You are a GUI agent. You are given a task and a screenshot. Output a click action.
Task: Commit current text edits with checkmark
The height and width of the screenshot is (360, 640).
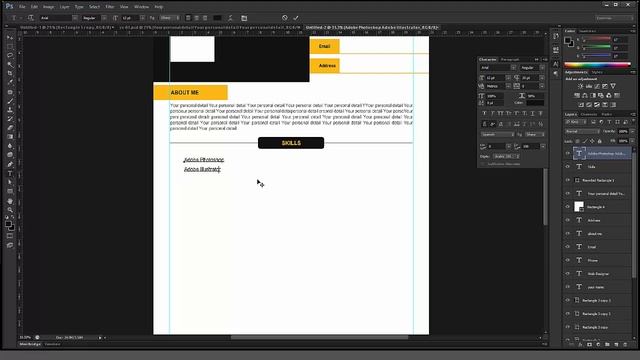[x=296, y=18]
